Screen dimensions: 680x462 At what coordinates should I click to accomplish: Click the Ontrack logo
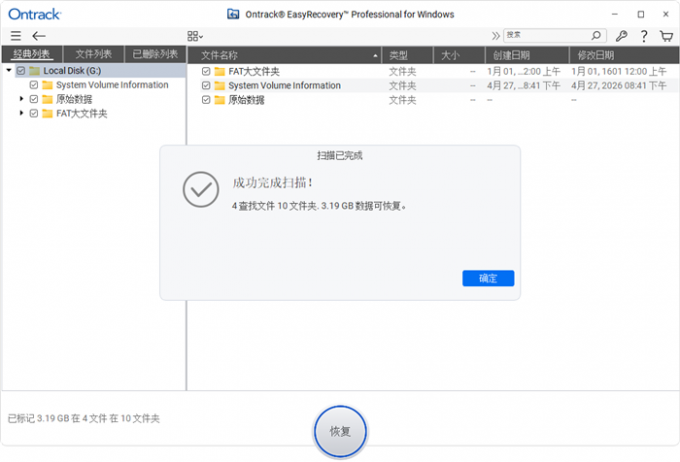(x=35, y=14)
